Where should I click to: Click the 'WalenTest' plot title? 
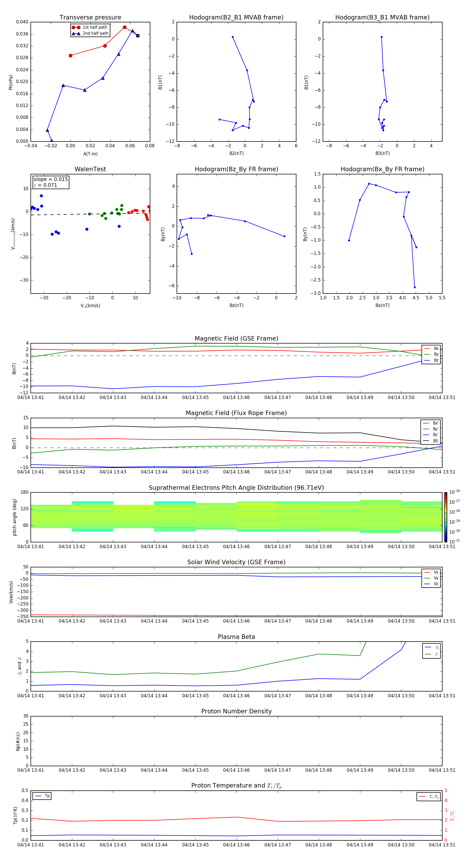(x=90, y=169)
